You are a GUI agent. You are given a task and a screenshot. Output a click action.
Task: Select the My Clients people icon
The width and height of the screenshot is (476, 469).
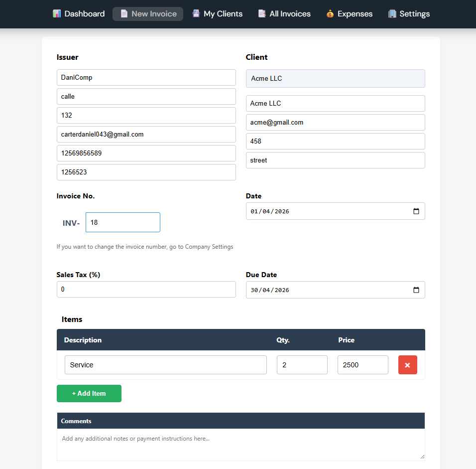tap(196, 13)
